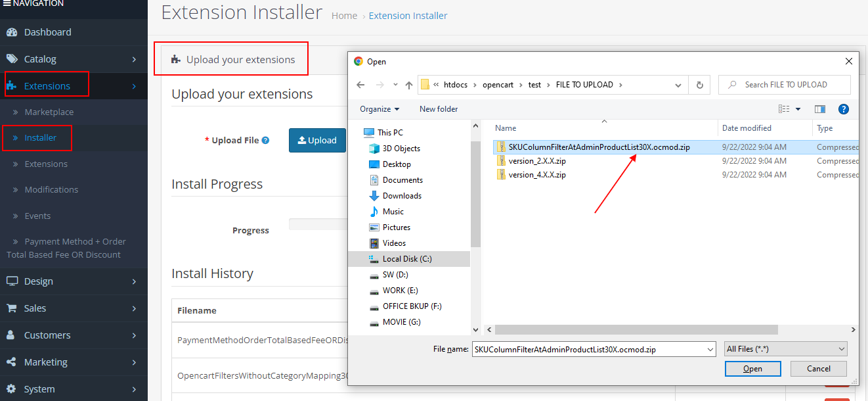Image resolution: width=868 pixels, height=401 pixels.
Task: Go up one folder level arrow
Action: tap(409, 84)
